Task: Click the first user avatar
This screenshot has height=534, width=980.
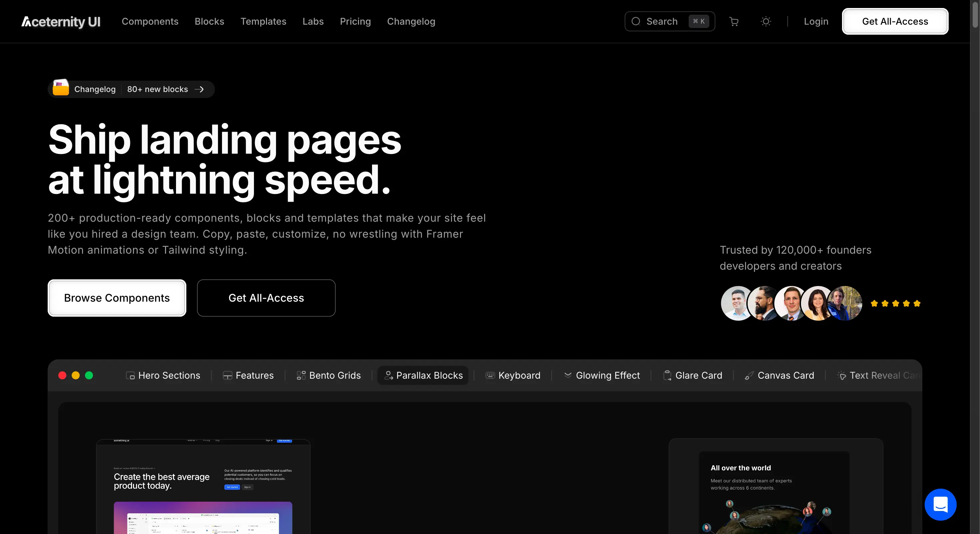Action: (736, 304)
